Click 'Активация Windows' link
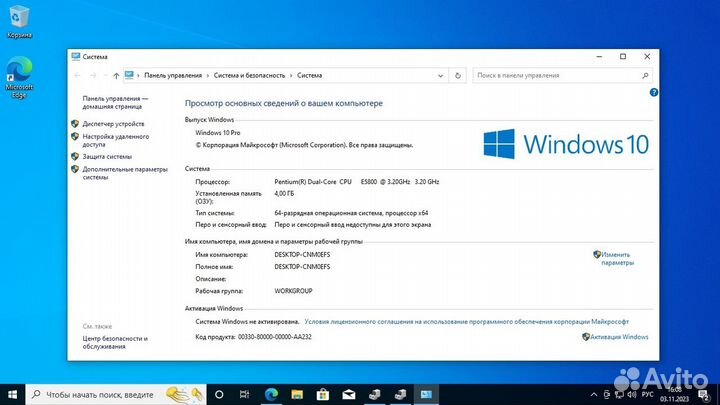720x405 pixels. click(619, 337)
